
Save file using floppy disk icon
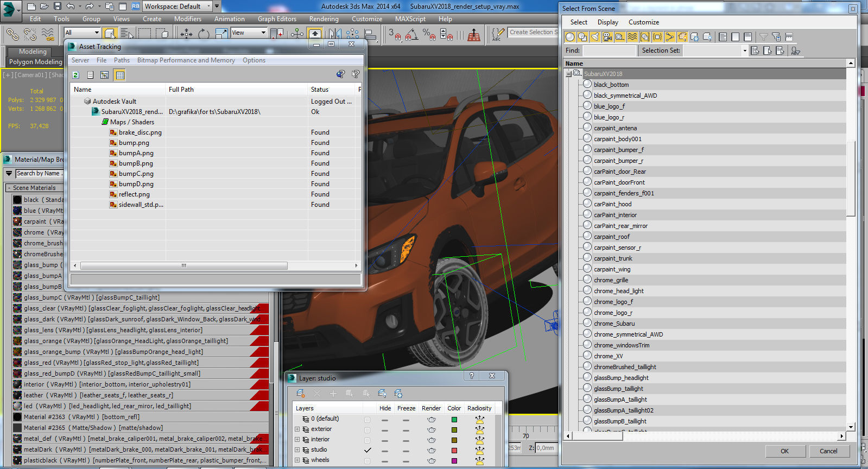58,6
